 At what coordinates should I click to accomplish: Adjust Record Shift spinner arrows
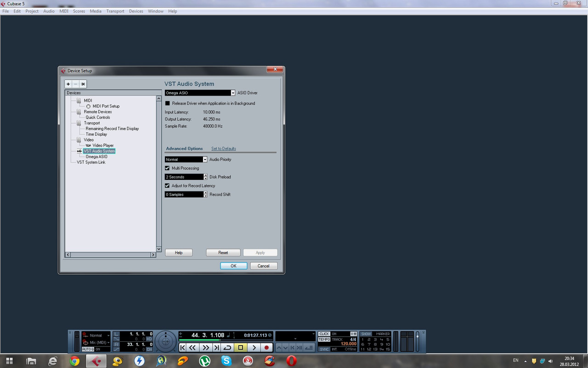pos(205,195)
